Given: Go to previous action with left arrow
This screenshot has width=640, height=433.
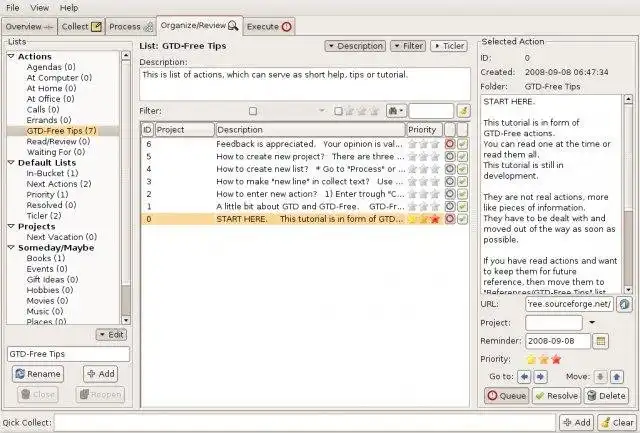Looking at the screenshot, I should click(524, 377).
